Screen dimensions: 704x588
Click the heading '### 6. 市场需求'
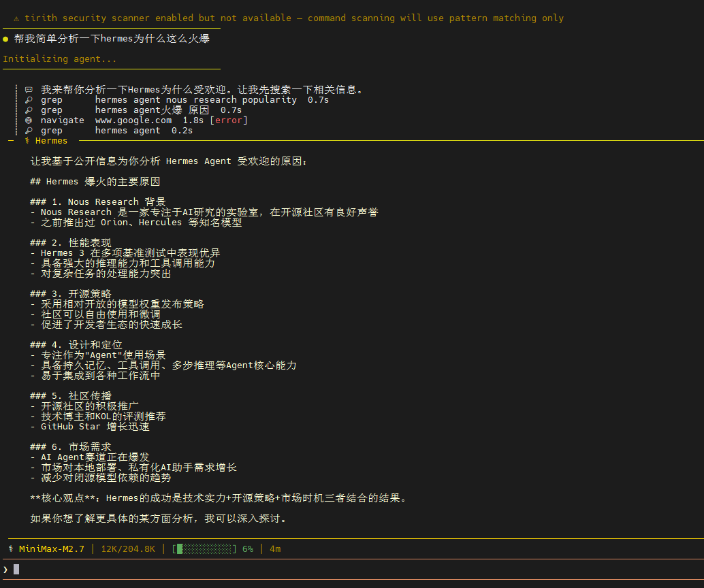pyautogui.click(x=71, y=447)
